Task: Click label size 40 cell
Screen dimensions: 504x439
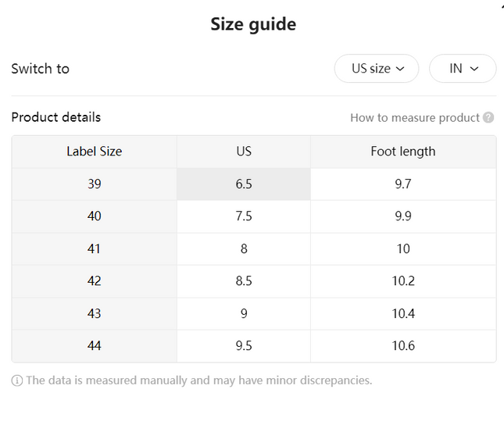Action: click(95, 216)
